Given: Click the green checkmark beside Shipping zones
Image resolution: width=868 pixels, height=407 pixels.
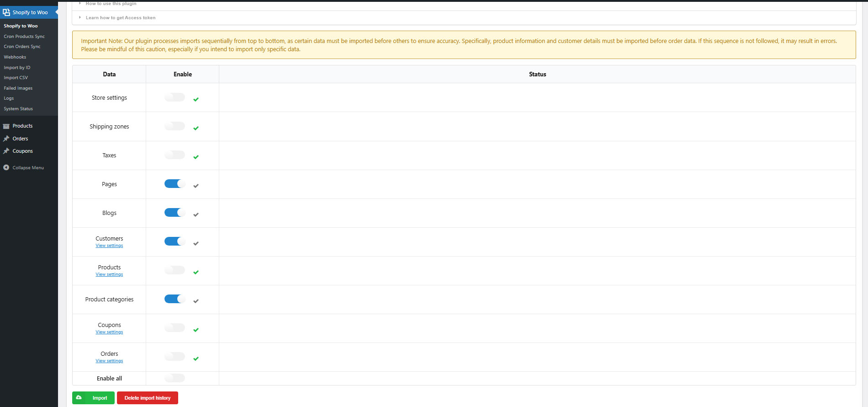Looking at the screenshot, I should pyautogui.click(x=196, y=128).
